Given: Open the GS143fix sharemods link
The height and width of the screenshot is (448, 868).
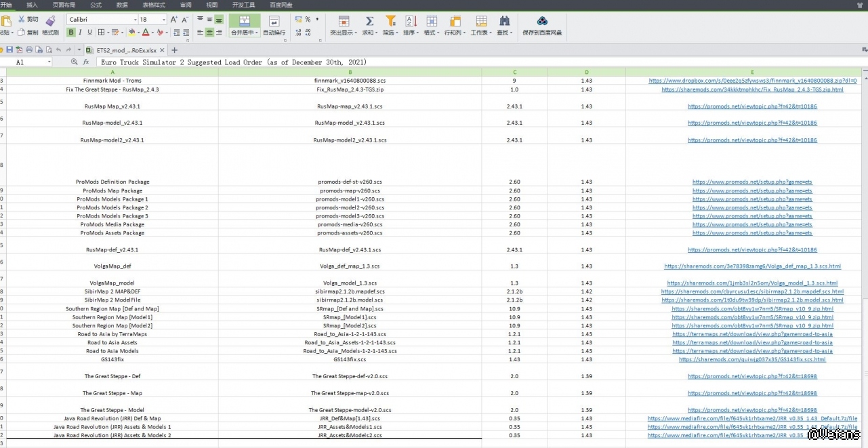Looking at the screenshot, I should (752, 359).
